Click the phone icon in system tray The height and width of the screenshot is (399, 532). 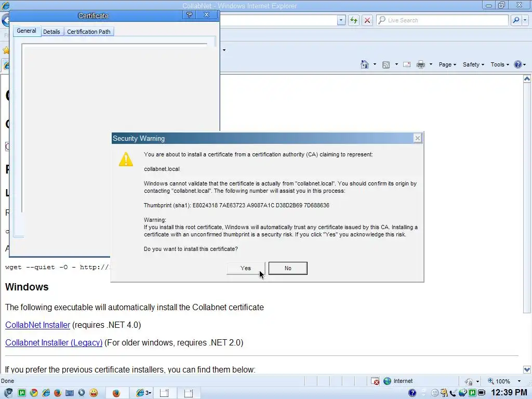[453, 393]
